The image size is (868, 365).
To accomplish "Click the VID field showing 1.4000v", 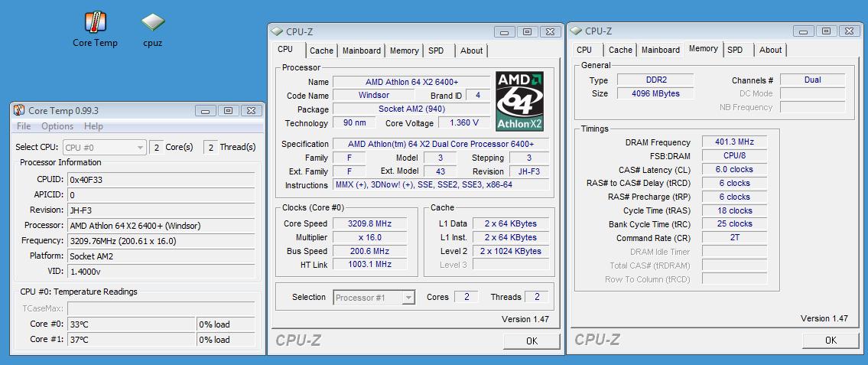I will (161, 272).
